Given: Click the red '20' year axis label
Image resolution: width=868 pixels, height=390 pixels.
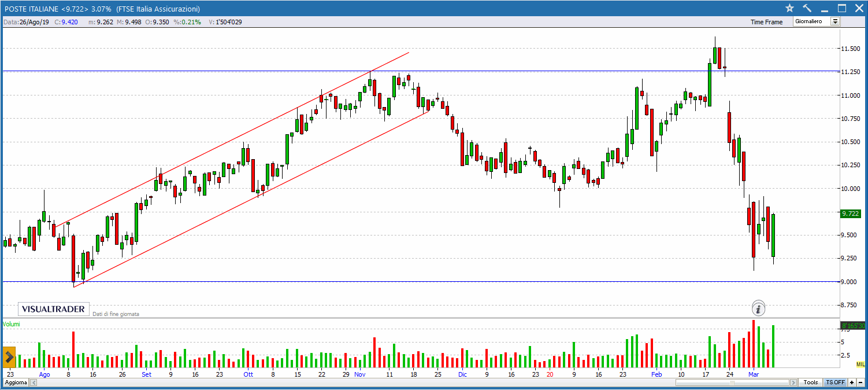Looking at the screenshot, I should tap(550, 374).
